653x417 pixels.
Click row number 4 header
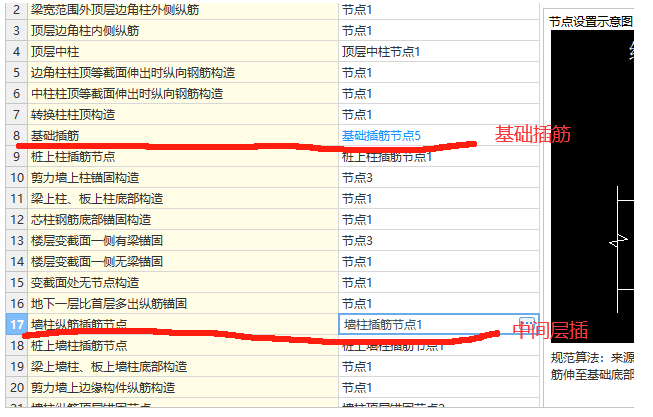(x=17, y=52)
